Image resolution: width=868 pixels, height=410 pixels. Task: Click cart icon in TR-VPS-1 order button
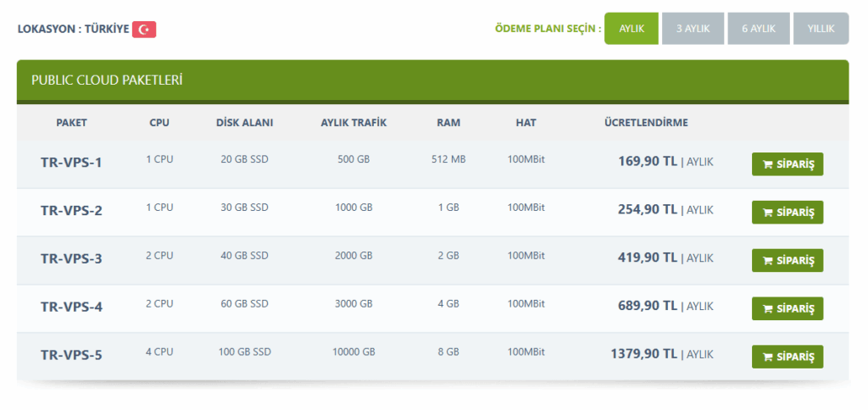(767, 164)
